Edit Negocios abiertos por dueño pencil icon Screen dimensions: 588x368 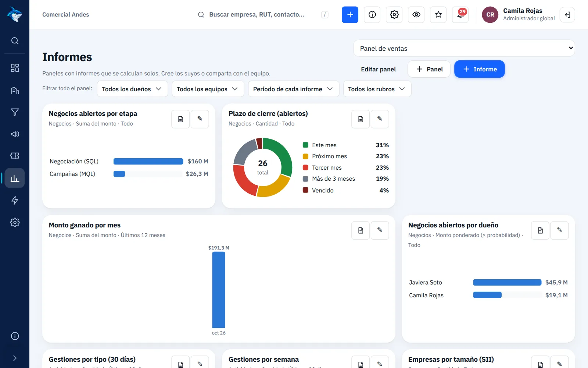[x=559, y=230]
